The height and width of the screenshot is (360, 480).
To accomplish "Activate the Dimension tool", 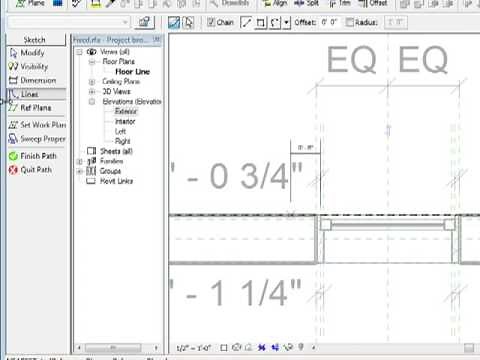I will (33, 80).
